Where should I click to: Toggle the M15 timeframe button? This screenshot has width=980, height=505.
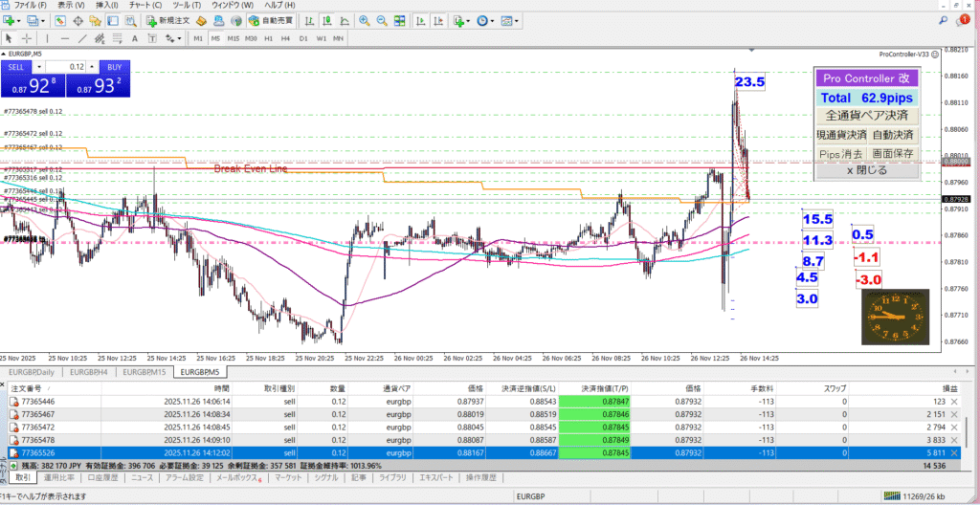point(233,38)
